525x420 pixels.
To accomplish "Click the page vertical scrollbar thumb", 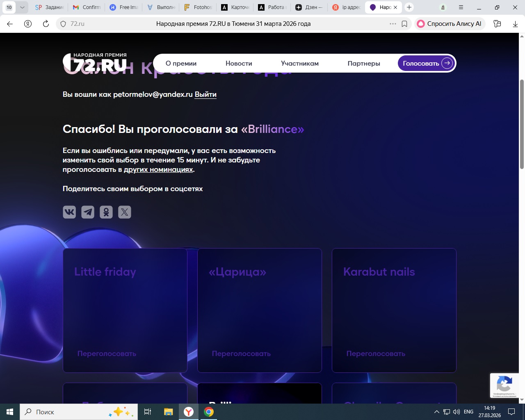I will [522, 124].
